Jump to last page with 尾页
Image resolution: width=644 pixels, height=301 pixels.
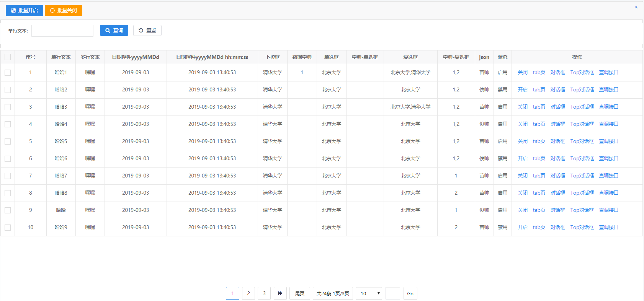pyautogui.click(x=300, y=293)
